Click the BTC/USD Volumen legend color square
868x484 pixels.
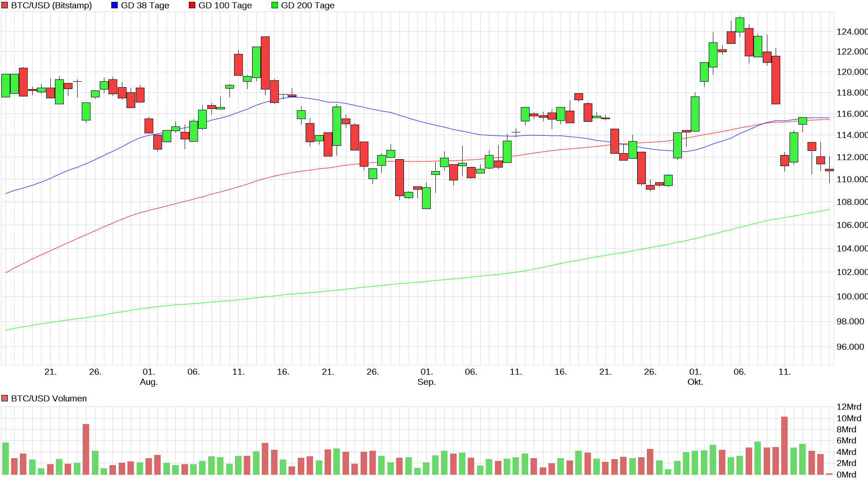5,398
